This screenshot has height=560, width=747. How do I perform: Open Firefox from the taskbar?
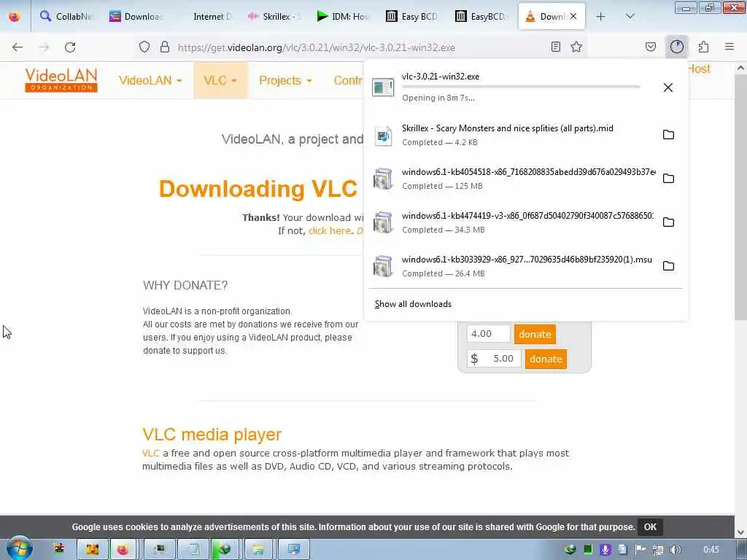pos(123,550)
